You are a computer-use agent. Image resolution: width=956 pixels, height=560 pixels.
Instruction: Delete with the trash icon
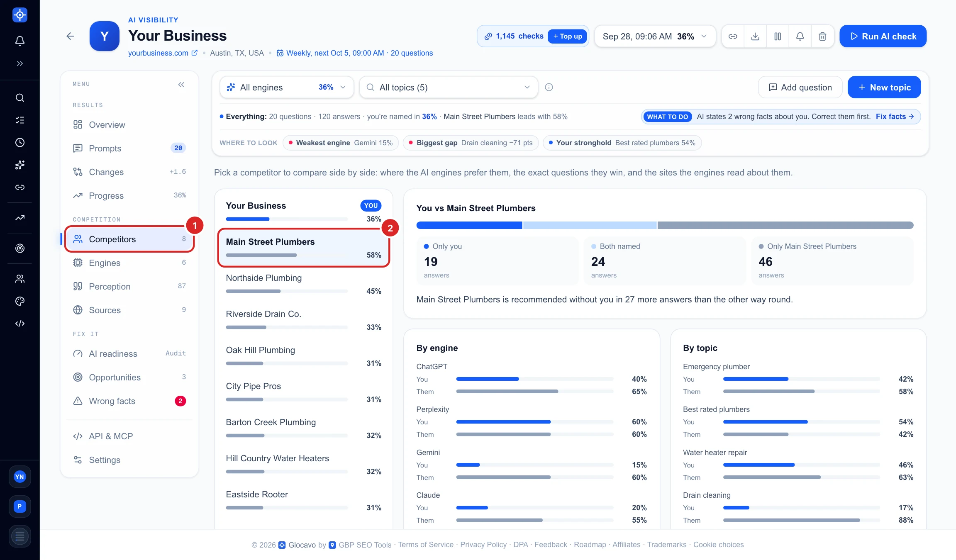tap(822, 36)
